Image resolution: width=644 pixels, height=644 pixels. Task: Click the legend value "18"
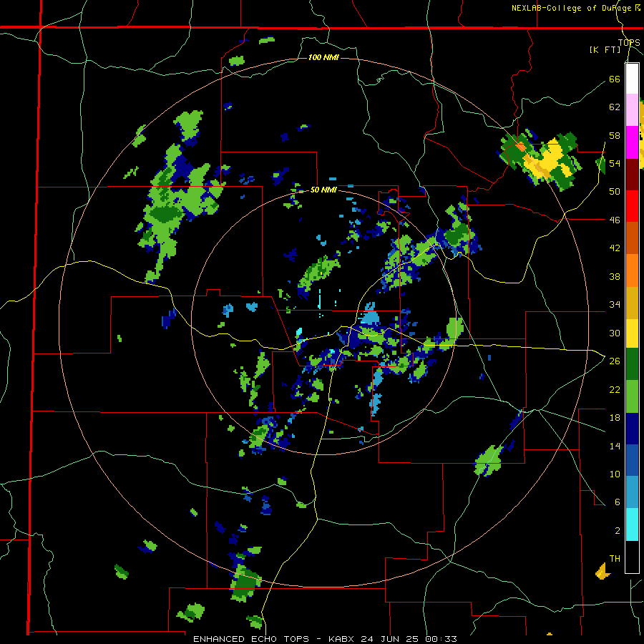pos(615,418)
